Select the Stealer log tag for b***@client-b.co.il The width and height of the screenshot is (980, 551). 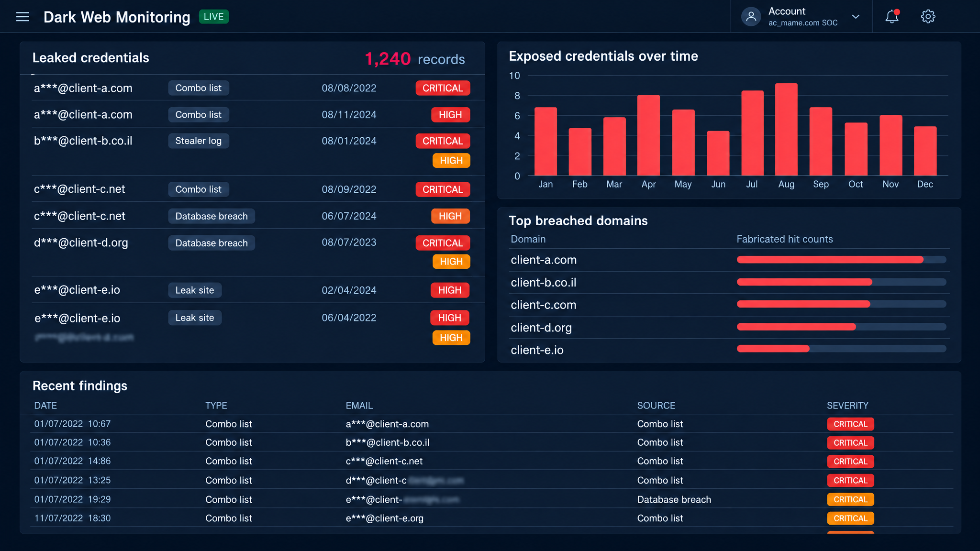pyautogui.click(x=198, y=141)
